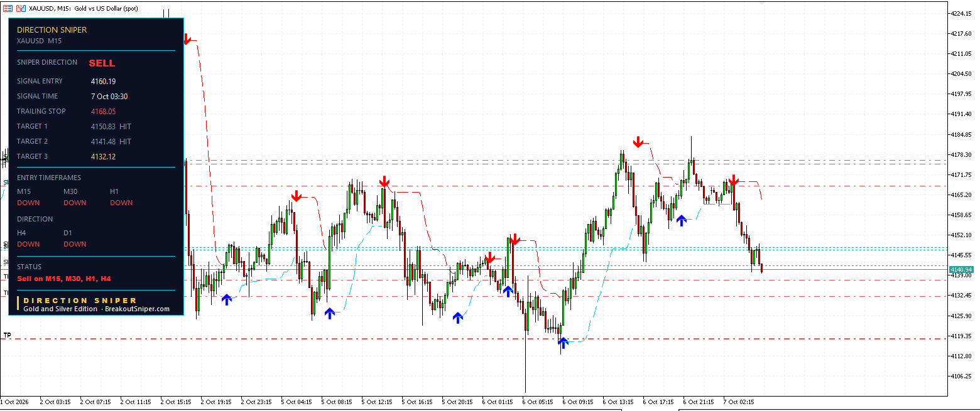The width and height of the screenshot is (980, 411).
Task: Visit the BreakoutSniper.com link in the panel
Action: pos(137,309)
